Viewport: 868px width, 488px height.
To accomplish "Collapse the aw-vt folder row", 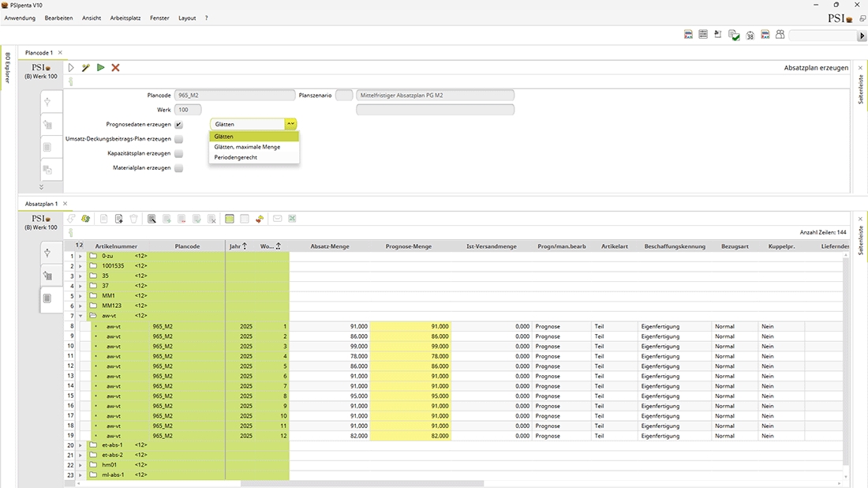I will 80,316.
